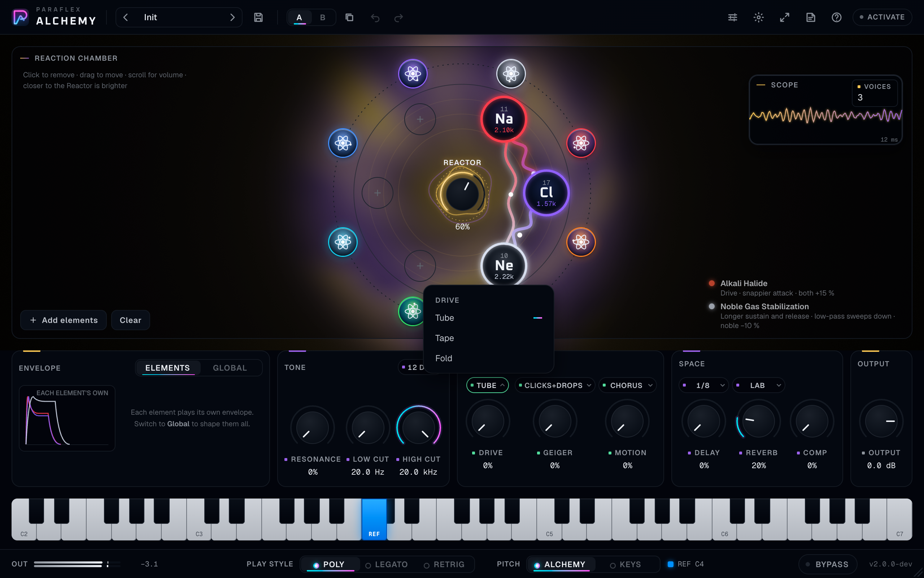Open the 1/8 delay time dropdown
This screenshot has height=578, width=924.
pyautogui.click(x=704, y=385)
